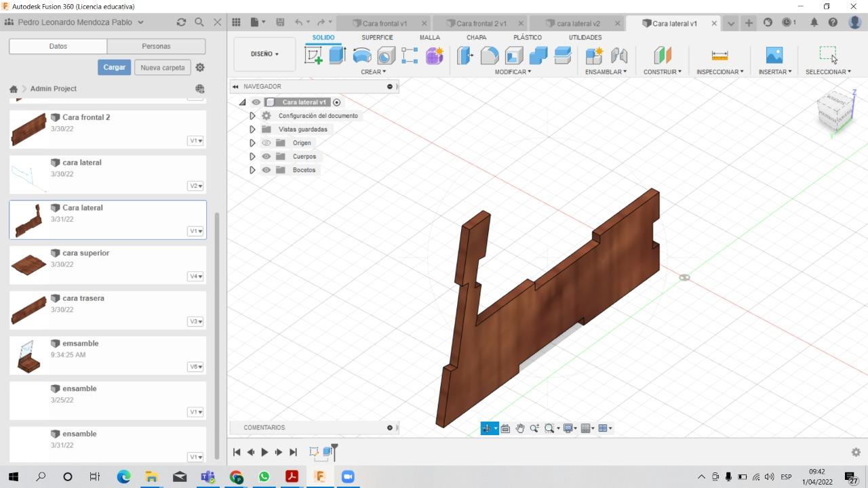
Task: Click the Cargar upload button
Action: 114,68
